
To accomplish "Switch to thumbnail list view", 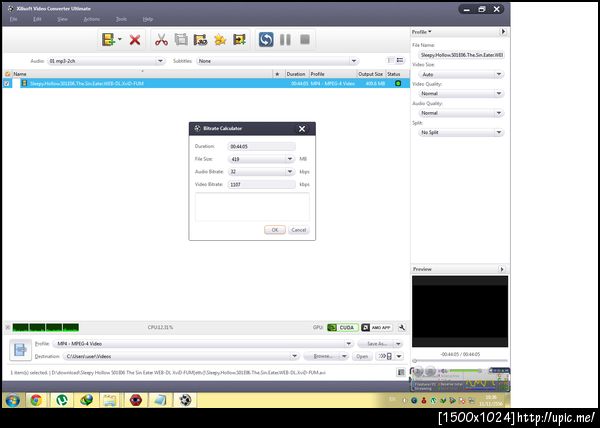I will point(391,60).
